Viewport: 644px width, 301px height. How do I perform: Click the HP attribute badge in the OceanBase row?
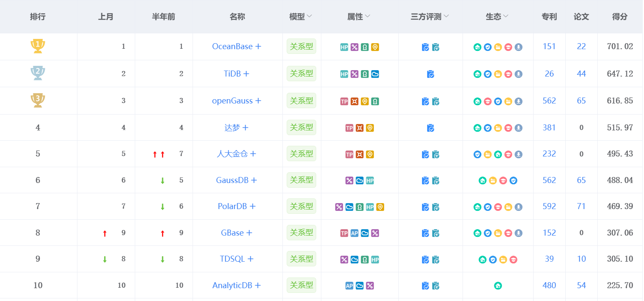(344, 47)
